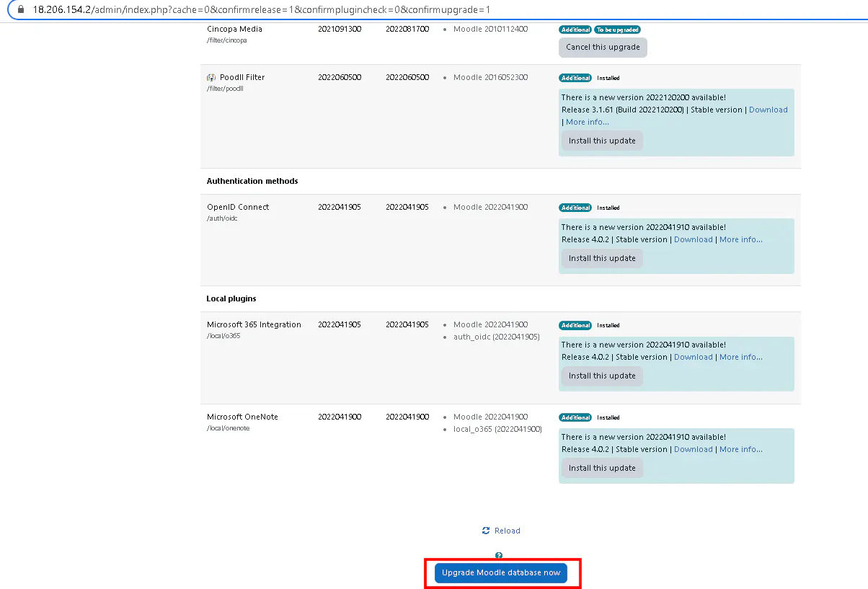
Task: Click Upgrade Moodle database now
Action: (x=501, y=573)
